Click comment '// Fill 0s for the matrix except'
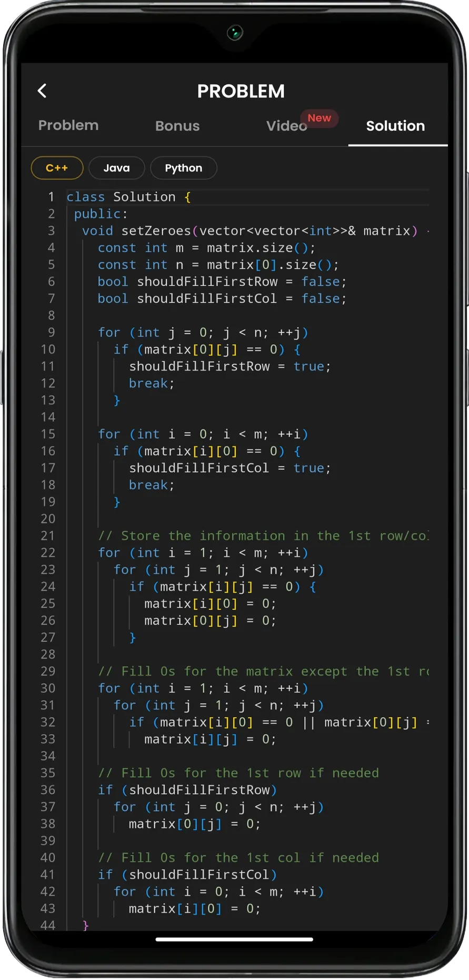The height and width of the screenshot is (980, 469). (263, 671)
